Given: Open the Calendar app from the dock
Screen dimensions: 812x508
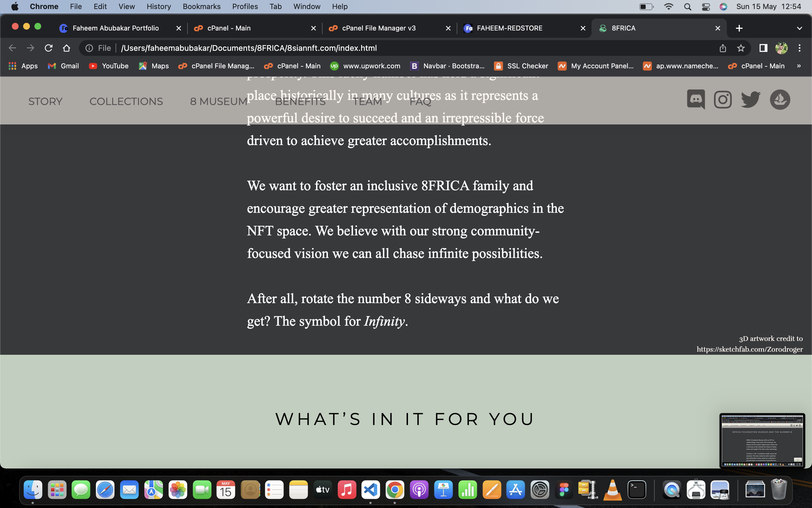Looking at the screenshot, I should pyautogui.click(x=226, y=490).
